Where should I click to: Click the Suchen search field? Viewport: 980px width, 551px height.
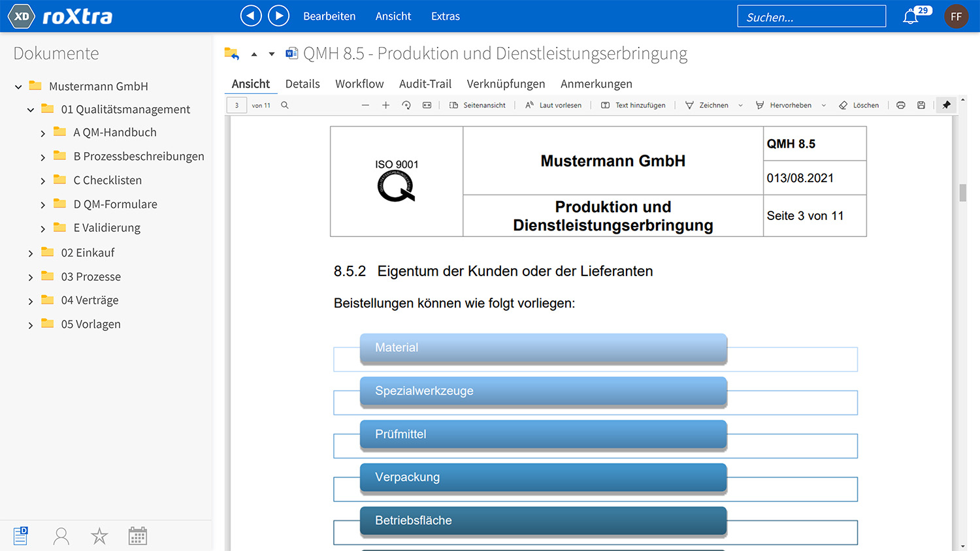point(811,17)
